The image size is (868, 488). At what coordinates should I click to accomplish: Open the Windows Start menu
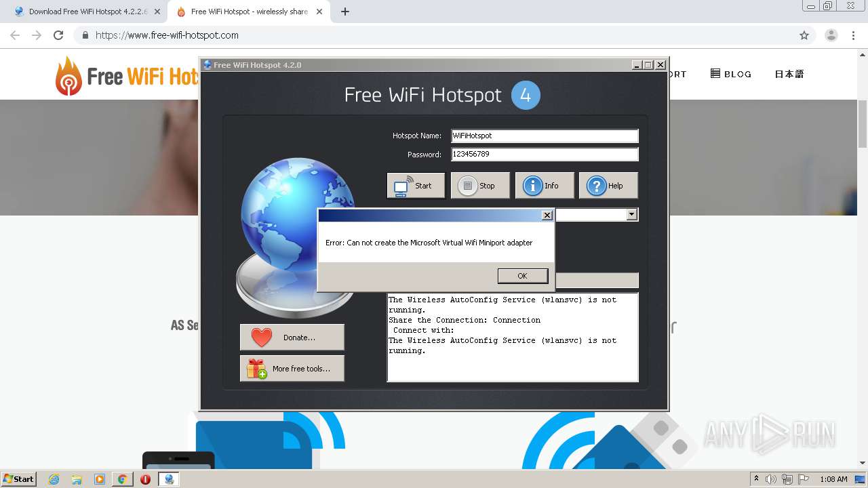(x=19, y=479)
